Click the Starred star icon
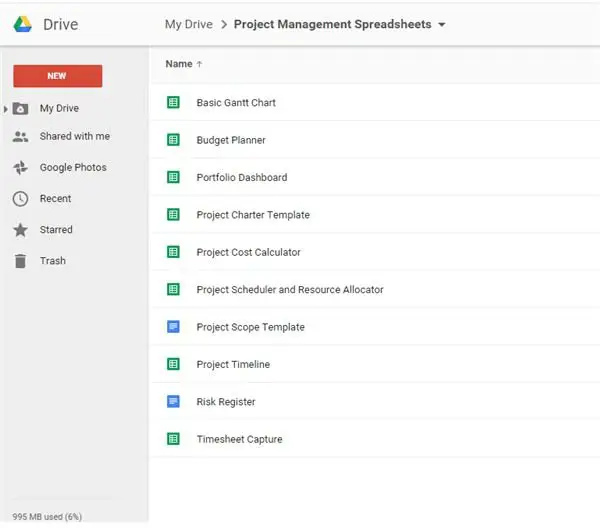The height and width of the screenshot is (528, 600). [20, 230]
